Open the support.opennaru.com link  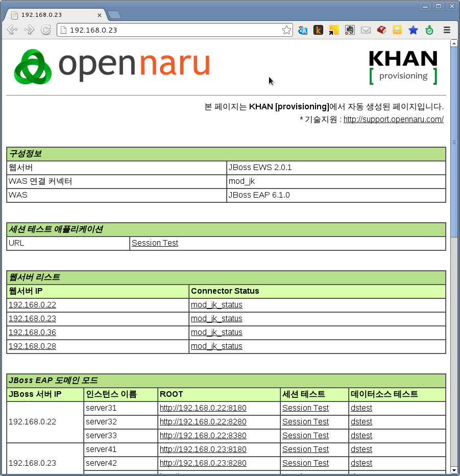tap(393, 120)
